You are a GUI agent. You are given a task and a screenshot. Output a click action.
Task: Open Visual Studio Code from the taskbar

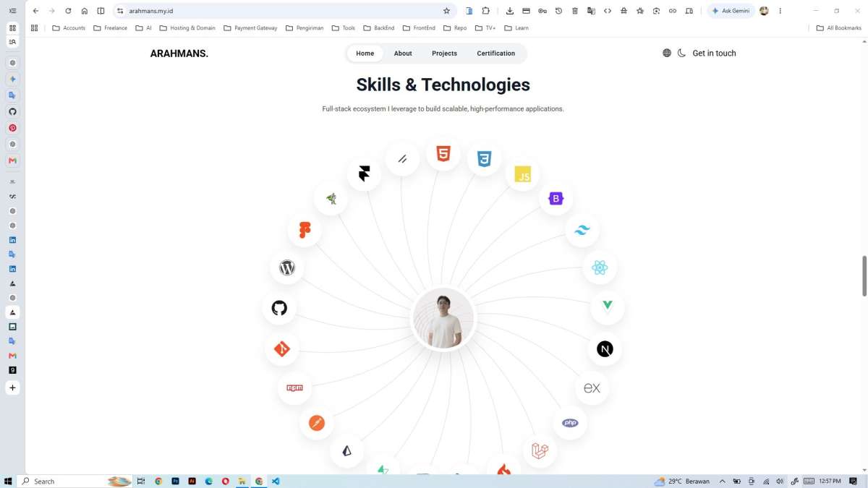click(276, 481)
